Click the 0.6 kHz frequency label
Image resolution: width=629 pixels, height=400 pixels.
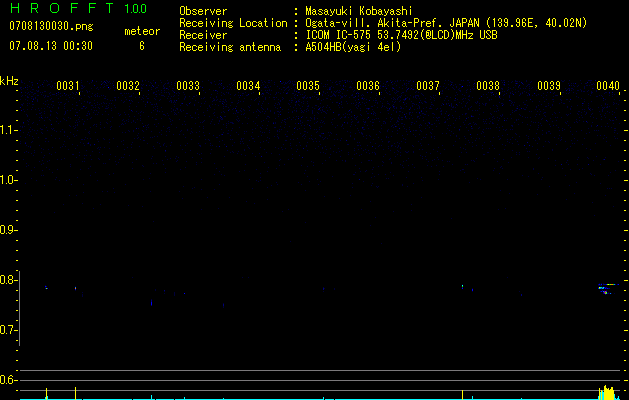point(8,380)
